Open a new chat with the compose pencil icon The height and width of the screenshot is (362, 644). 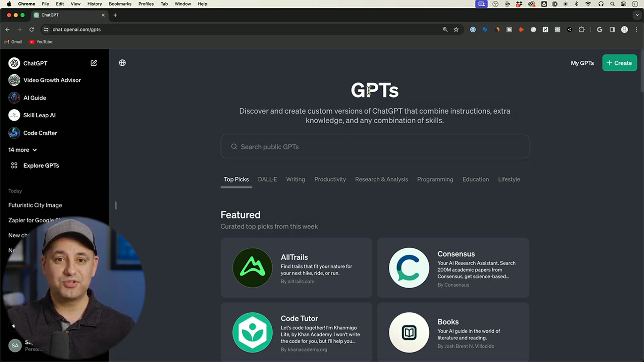(x=94, y=63)
